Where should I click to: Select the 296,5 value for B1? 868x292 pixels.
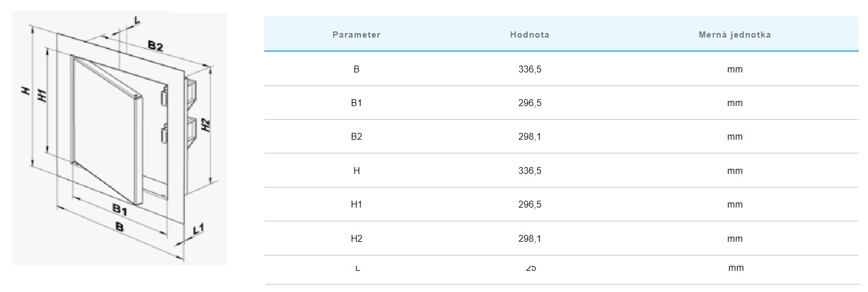pos(529,103)
